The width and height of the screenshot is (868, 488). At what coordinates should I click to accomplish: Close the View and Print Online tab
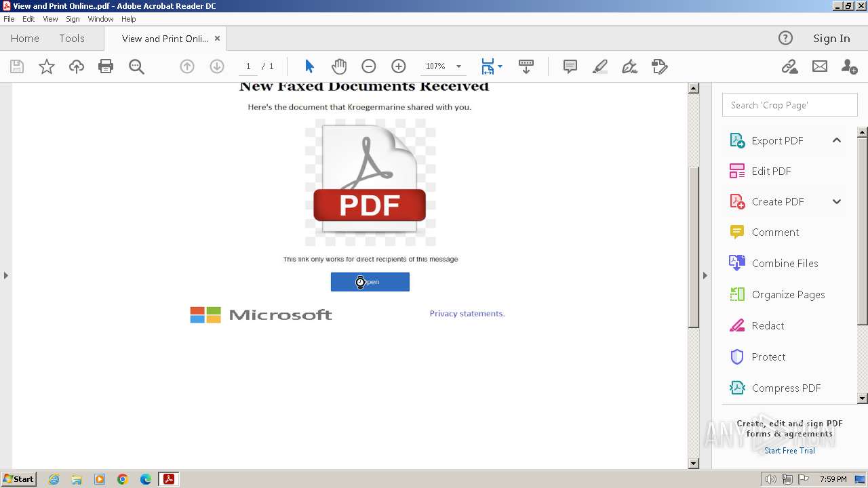217,39
